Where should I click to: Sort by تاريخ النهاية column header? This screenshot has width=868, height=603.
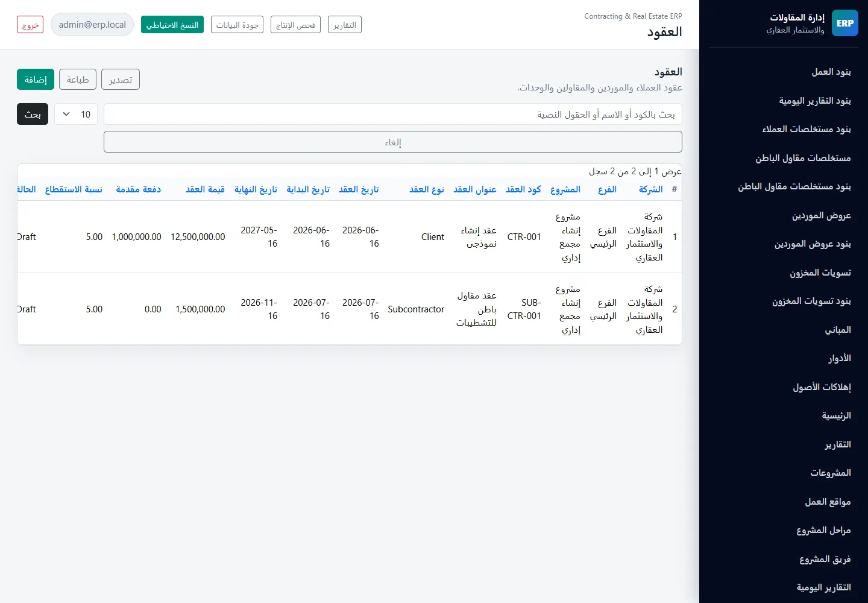(x=256, y=189)
